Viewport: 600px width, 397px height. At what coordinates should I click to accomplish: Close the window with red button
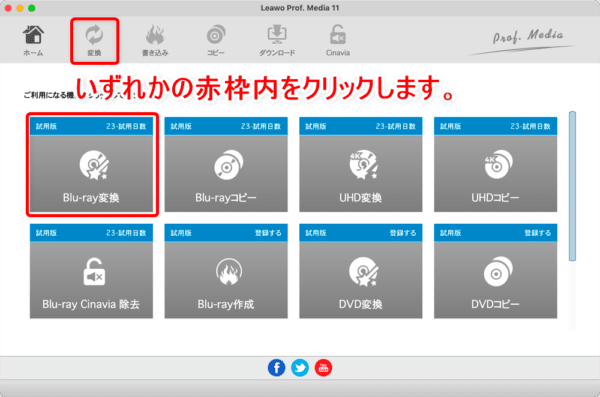8,8
